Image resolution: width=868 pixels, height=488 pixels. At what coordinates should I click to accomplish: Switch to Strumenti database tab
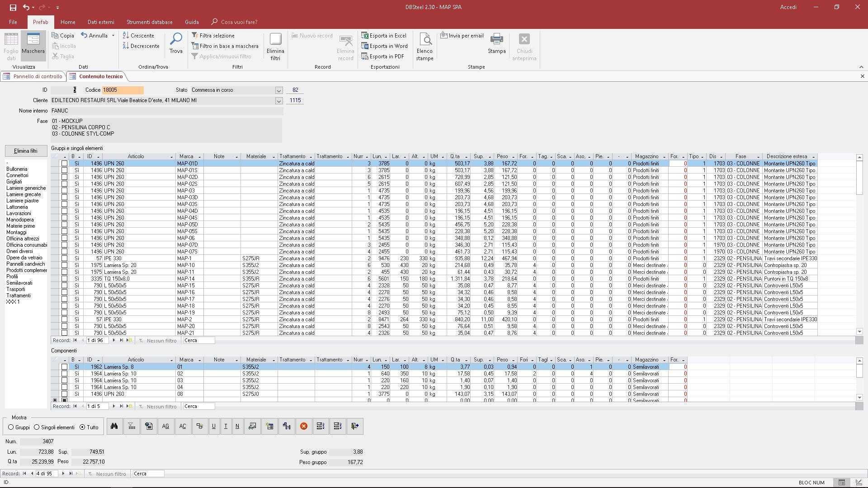[x=149, y=22]
